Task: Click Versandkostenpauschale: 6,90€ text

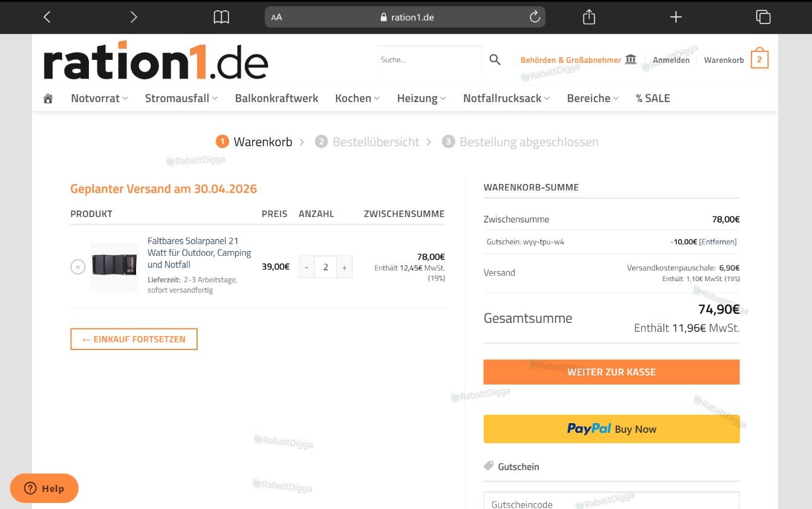Action: [x=683, y=268]
